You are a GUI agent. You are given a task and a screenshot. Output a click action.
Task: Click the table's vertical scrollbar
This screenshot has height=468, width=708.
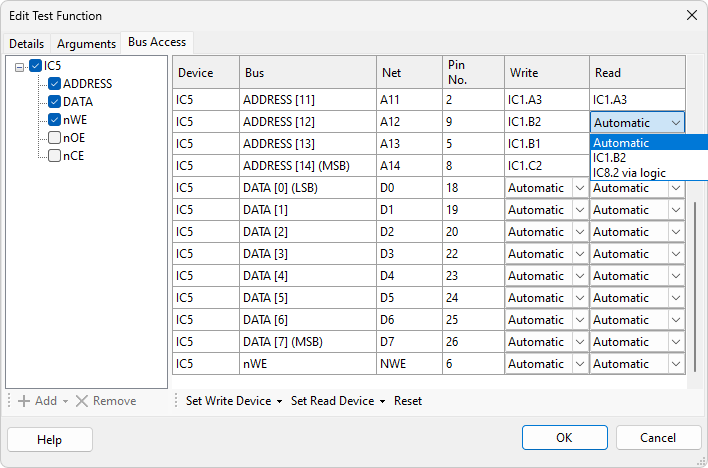[x=695, y=280]
